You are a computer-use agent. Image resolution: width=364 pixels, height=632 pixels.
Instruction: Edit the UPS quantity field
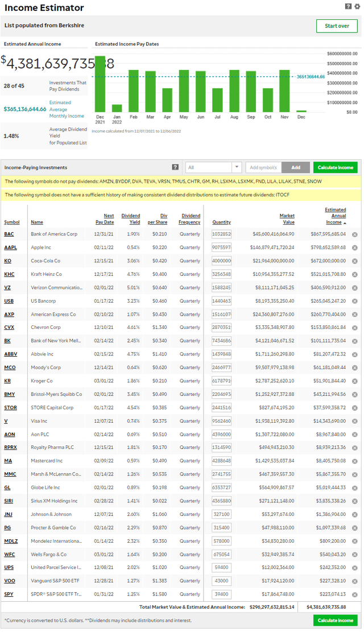(222, 568)
